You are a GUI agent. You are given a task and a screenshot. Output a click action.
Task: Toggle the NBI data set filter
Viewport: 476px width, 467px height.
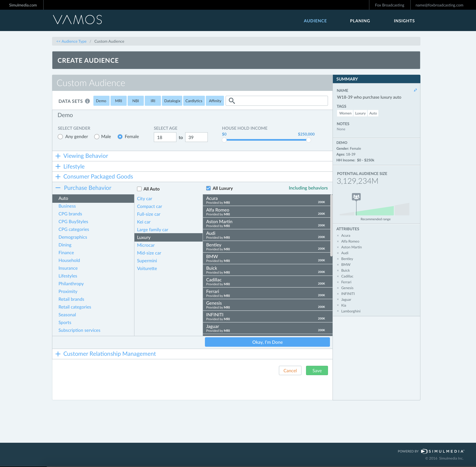click(x=136, y=101)
